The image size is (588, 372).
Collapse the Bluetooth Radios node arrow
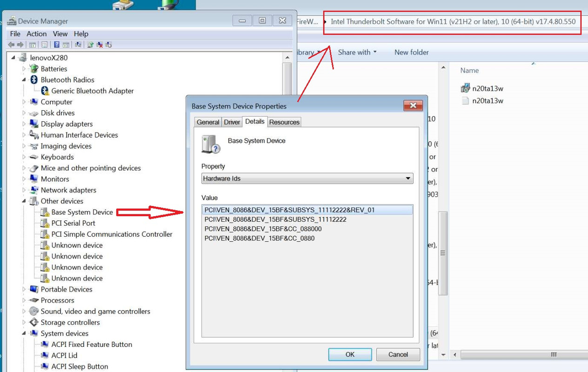coord(24,80)
